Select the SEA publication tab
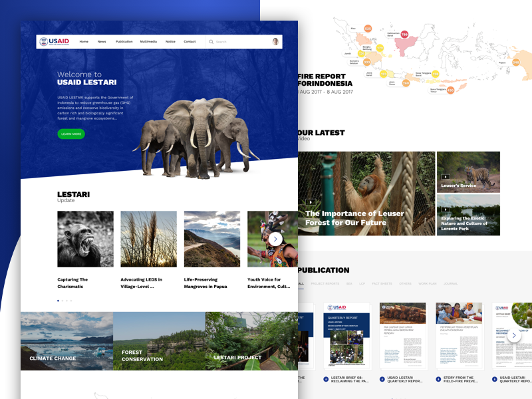The image size is (532, 399). (x=349, y=283)
